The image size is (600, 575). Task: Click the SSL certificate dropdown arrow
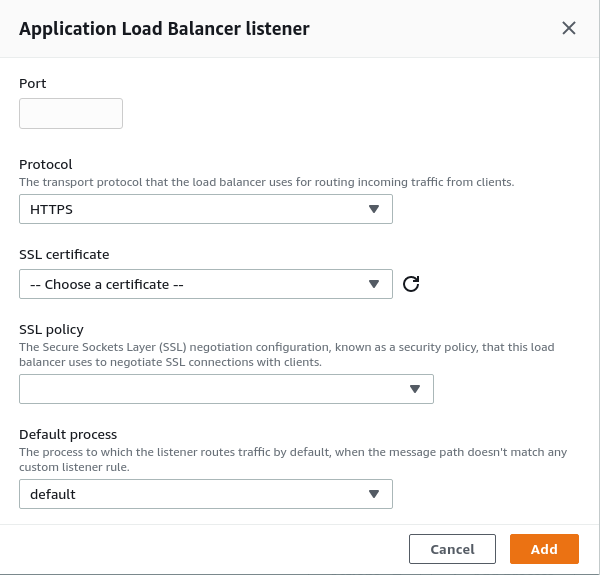(x=373, y=284)
